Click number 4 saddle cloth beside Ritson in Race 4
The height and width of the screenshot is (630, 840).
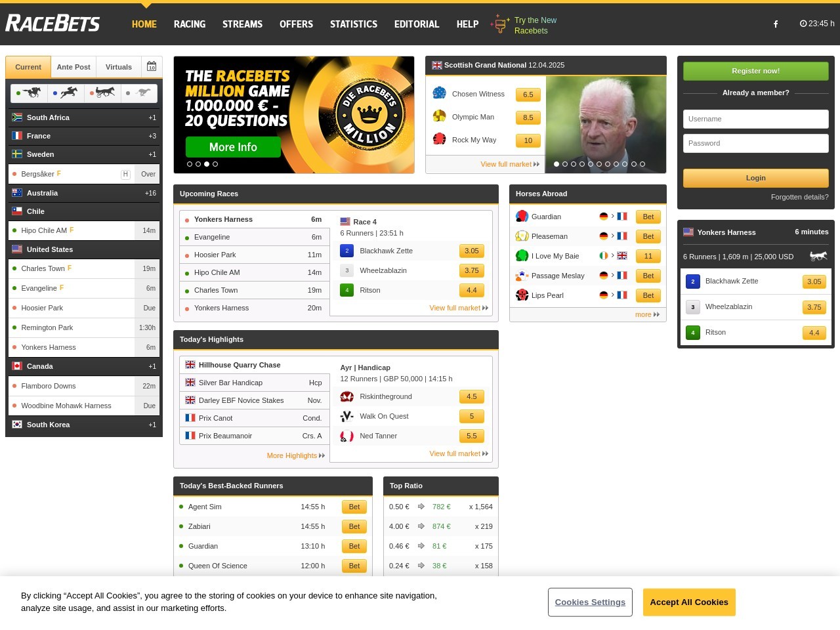tap(347, 290)
